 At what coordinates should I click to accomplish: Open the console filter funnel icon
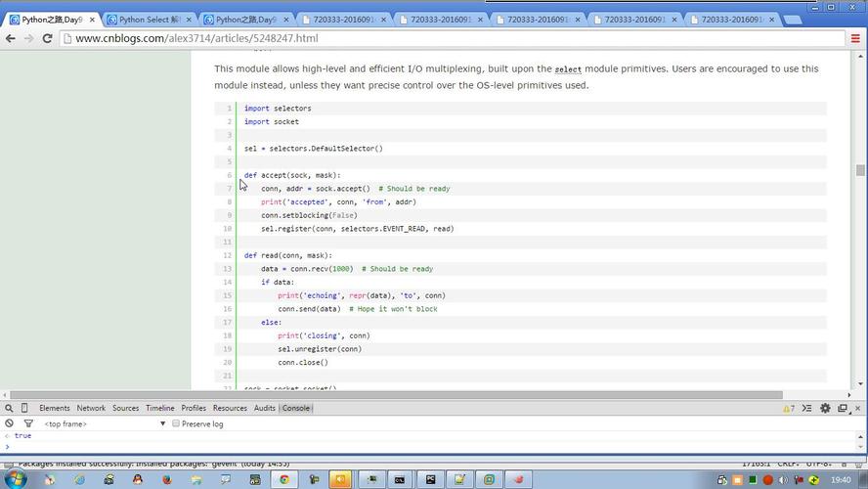point(28,423)
